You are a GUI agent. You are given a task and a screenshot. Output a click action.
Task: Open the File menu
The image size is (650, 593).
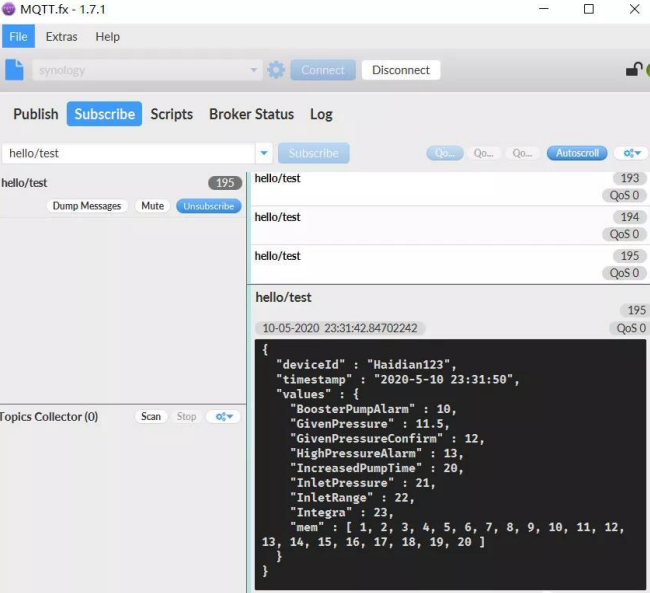[x=18, y=36]
